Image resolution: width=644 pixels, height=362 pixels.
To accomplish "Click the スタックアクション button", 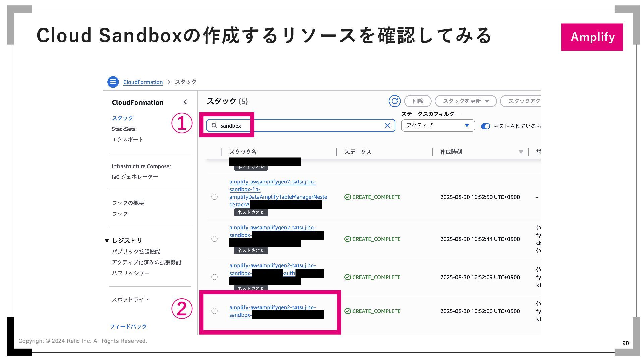I will point(521,101).
